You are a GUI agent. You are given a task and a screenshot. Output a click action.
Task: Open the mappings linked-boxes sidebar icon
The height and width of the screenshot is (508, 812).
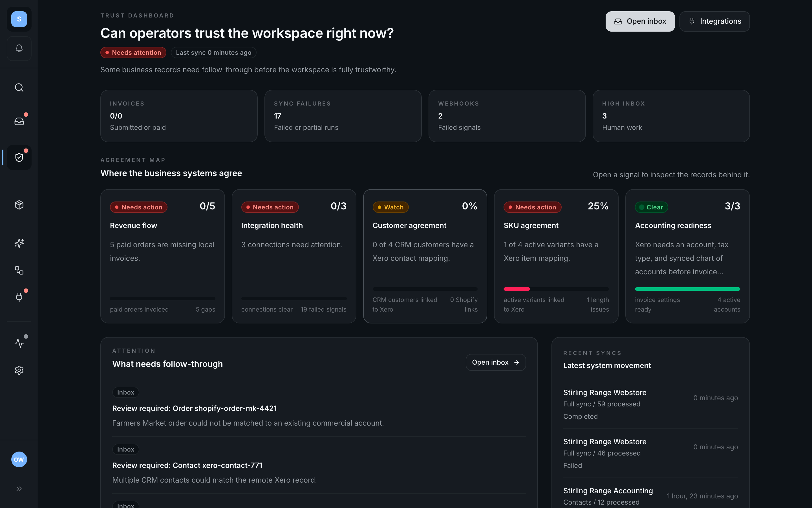click(x=19, y=270)
